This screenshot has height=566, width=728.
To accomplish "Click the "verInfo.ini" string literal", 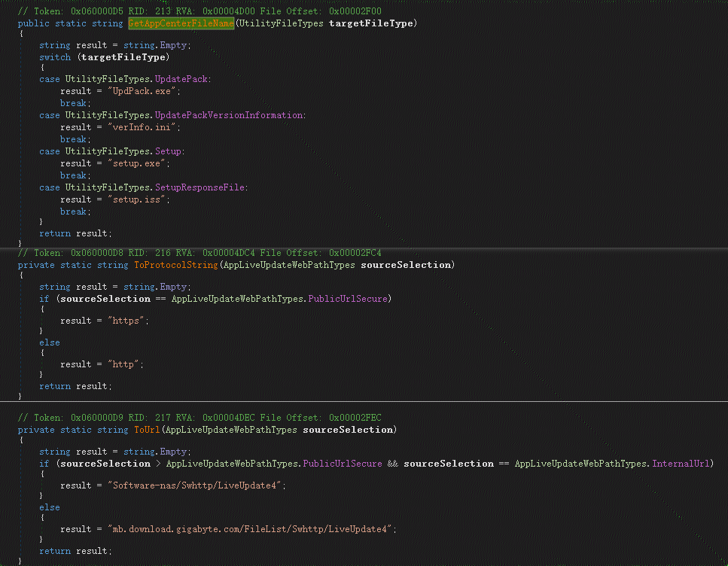I will (144, 127).
